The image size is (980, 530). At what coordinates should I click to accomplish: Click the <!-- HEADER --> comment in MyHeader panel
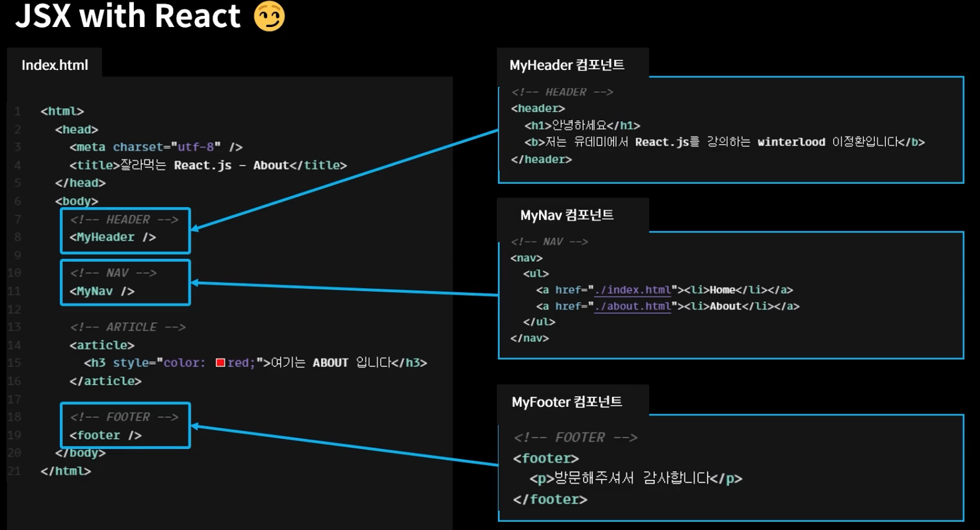[x=562, y=92]
